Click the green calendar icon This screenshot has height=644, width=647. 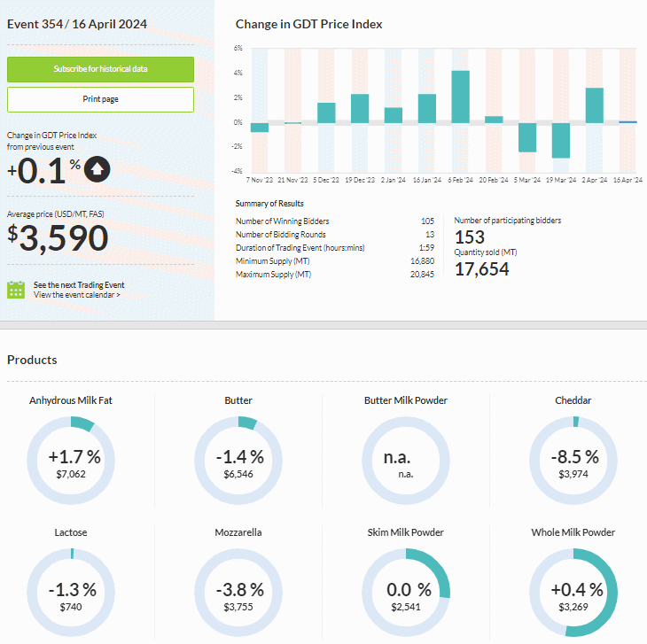(x=16, y=290)
